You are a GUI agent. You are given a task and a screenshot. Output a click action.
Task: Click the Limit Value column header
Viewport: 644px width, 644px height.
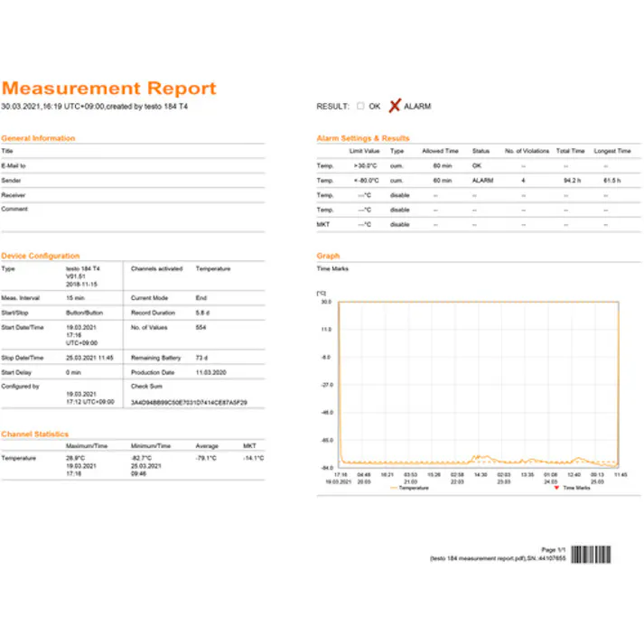pos(366,151)
